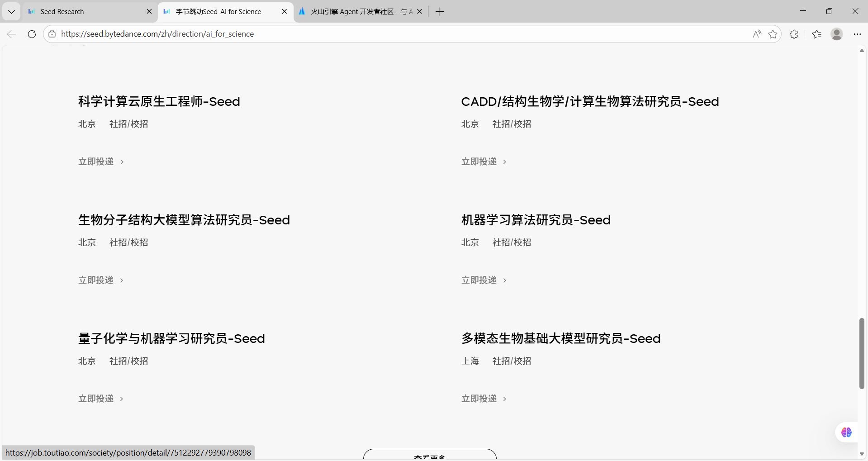Click the scrollbar down arrow
This screenshot has width=868, height=461.
coord(862,454)
